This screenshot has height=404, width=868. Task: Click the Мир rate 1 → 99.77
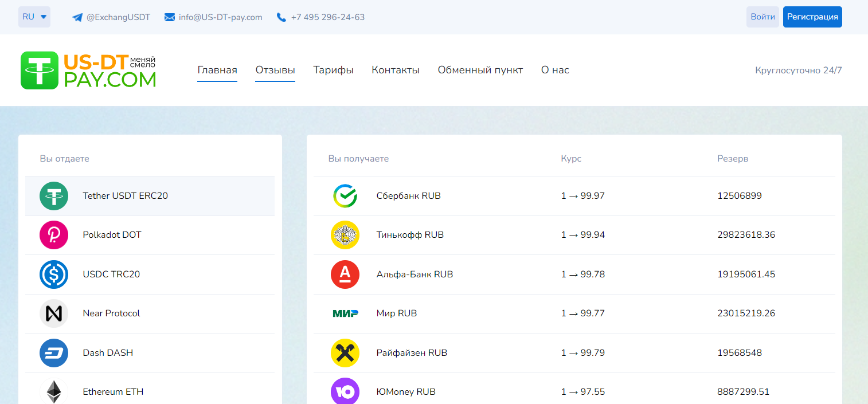coord(582,313)
